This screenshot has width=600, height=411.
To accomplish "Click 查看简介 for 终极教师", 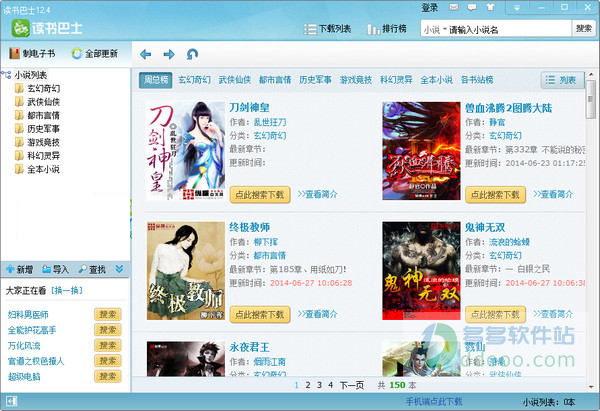I will tap(318, 314).
